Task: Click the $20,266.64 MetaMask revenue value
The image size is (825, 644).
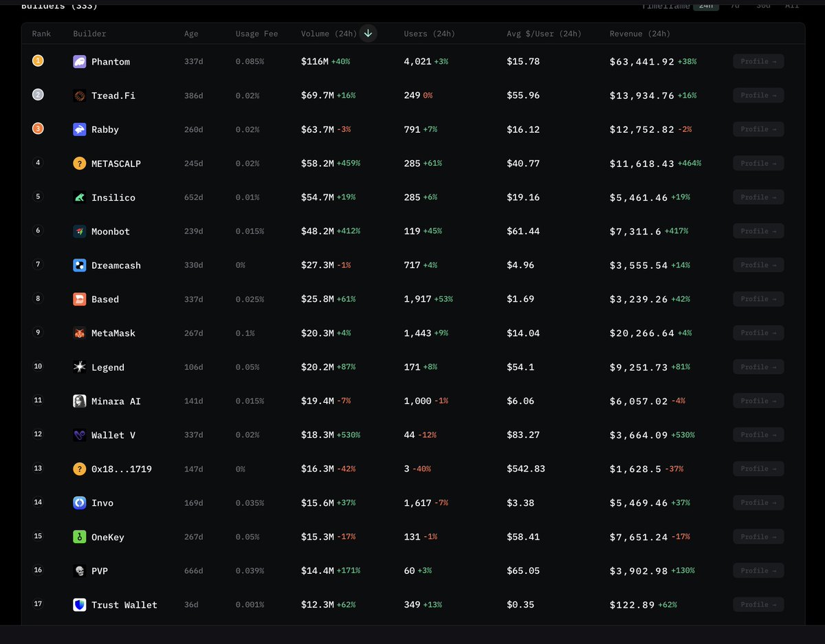Action: coord(642,333)
